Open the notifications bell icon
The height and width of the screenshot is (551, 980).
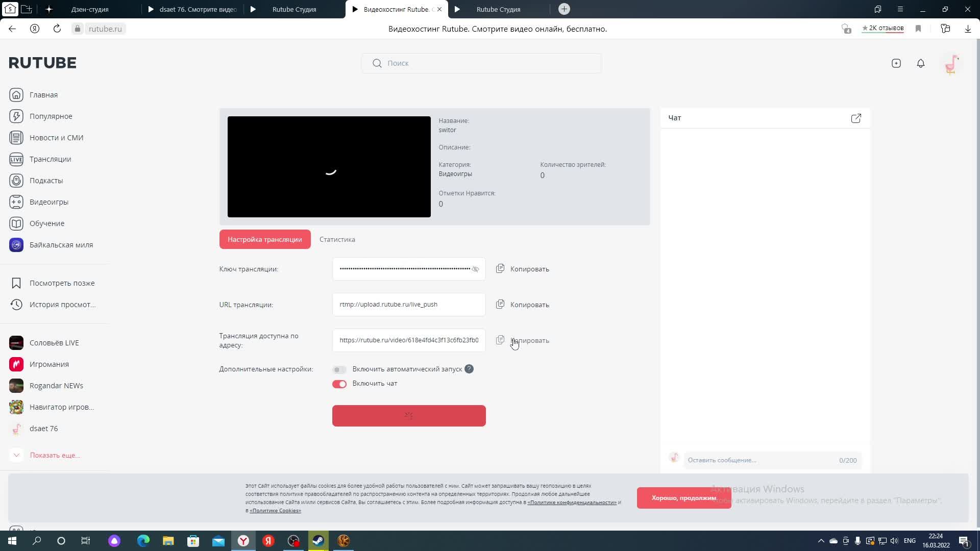920,63
